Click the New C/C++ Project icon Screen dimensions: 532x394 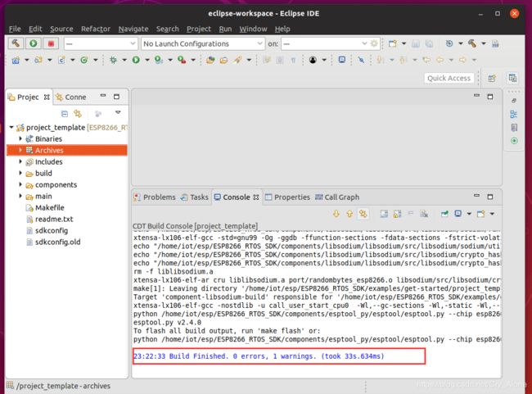(16, 60)
